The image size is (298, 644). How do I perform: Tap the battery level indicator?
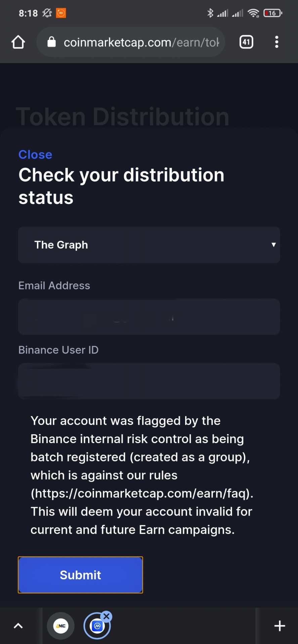(x=272, y=13)
